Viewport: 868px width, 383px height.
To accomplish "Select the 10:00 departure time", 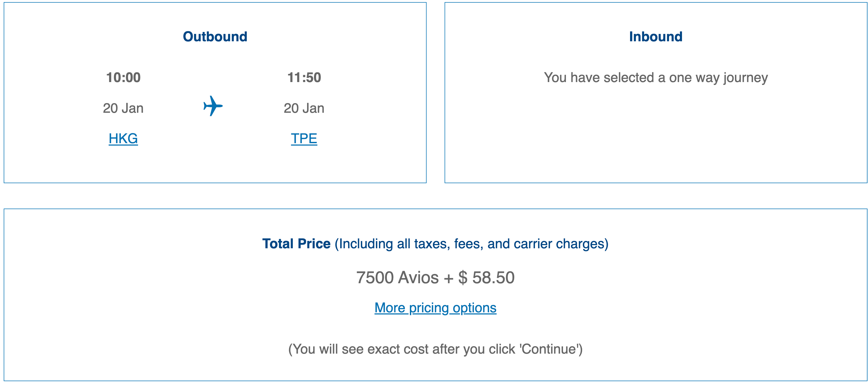I will pyautogui.click(x=123, y=77).
